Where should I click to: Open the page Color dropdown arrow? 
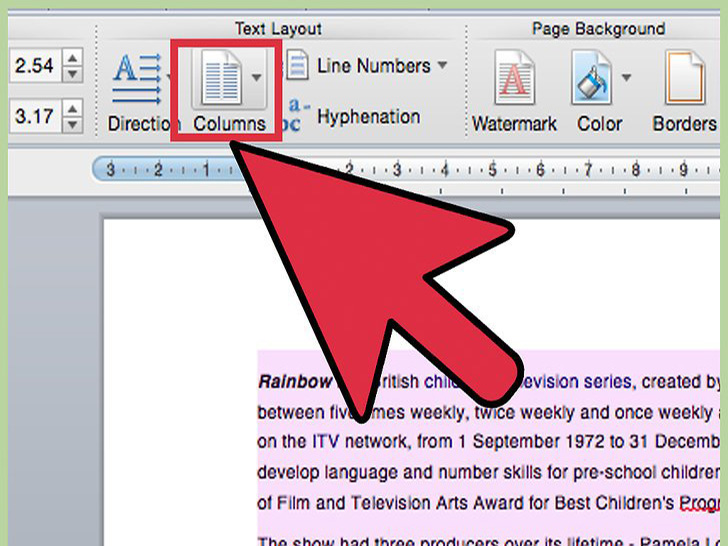click(x=626, y=77)
